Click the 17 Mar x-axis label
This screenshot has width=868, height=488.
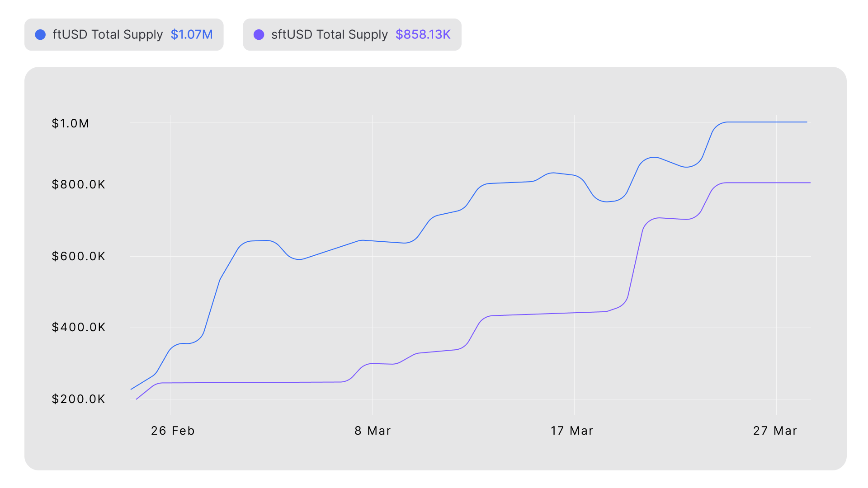pos(572,431)
